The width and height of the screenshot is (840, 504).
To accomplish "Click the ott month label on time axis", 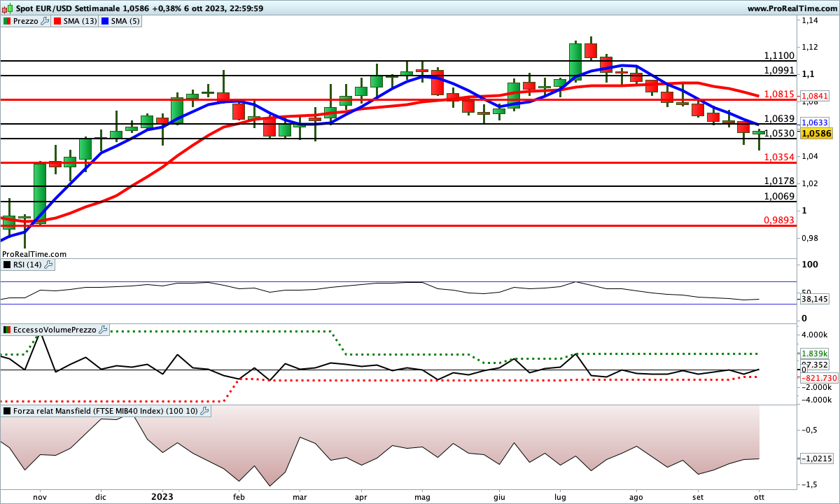I will (758, 496).
